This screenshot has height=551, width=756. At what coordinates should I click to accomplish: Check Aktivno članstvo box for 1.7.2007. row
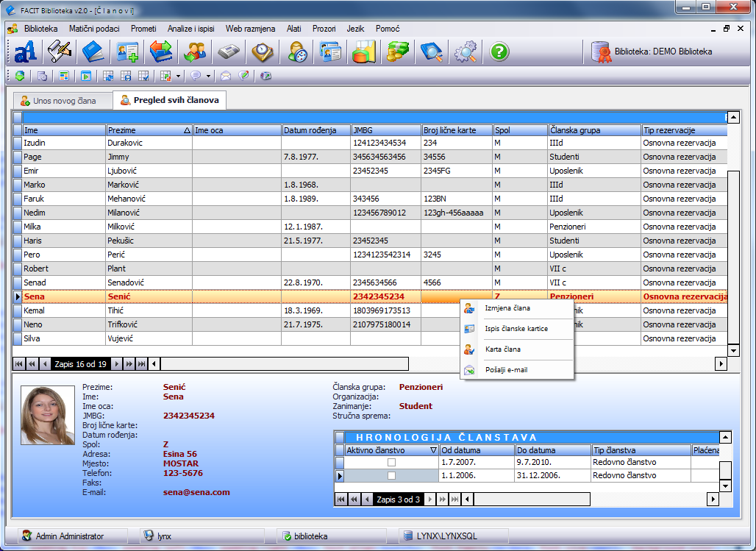(391, 462)
